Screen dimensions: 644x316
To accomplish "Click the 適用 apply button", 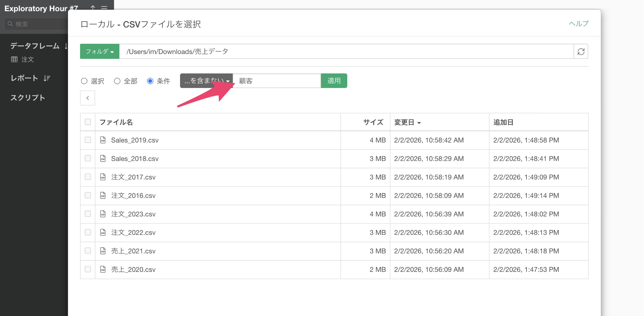I will [x=334, y=81].
